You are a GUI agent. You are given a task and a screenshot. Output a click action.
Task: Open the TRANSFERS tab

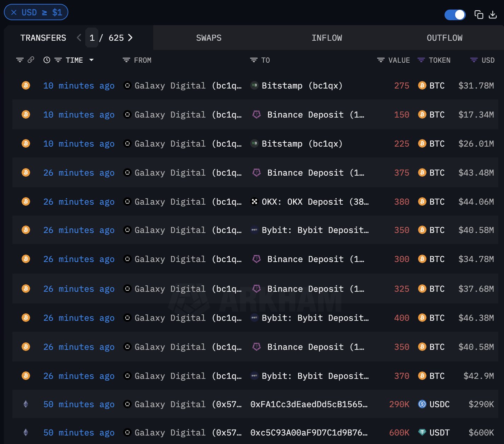(43, 38)
